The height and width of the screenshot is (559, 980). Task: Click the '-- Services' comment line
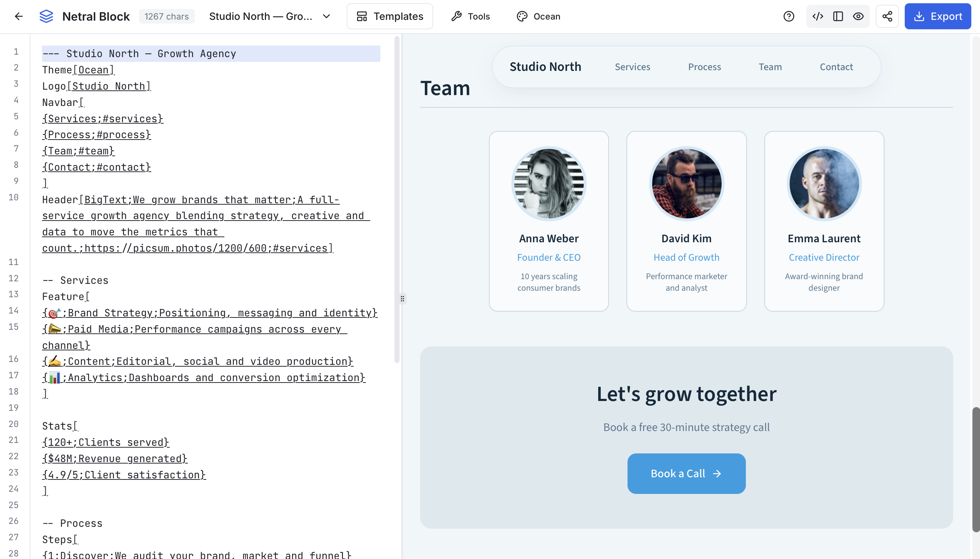pos(75,280)
